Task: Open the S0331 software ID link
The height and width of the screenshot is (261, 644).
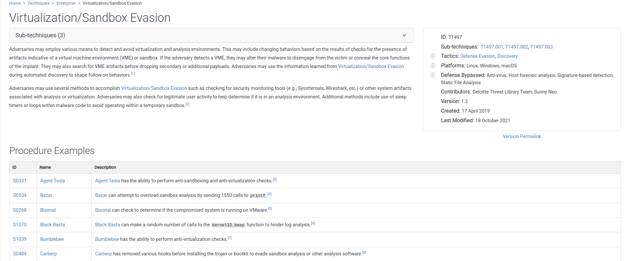Action: coord(20,181)
